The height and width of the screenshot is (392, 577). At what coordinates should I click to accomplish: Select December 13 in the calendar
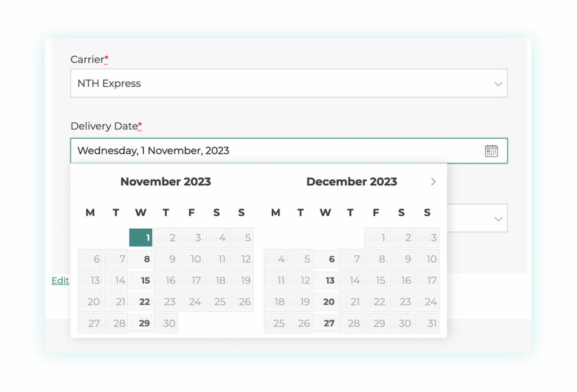[x=326, y=280]
